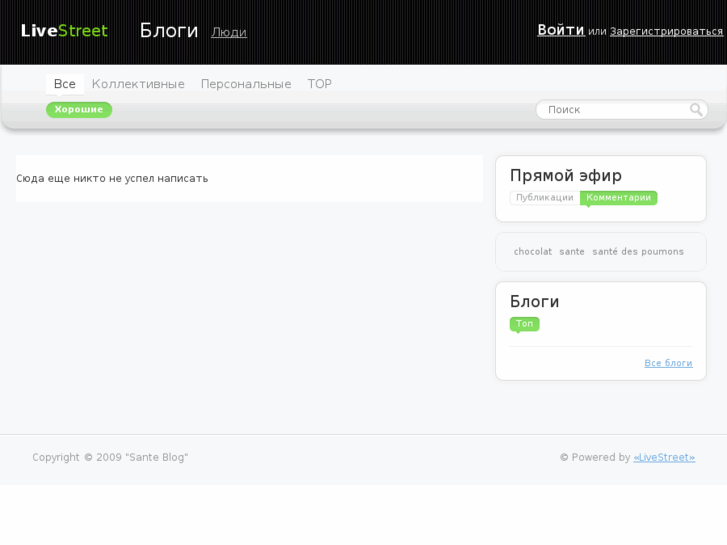
Task: Show Комментарии in Прямой эфир
Action: pos(618,198)
